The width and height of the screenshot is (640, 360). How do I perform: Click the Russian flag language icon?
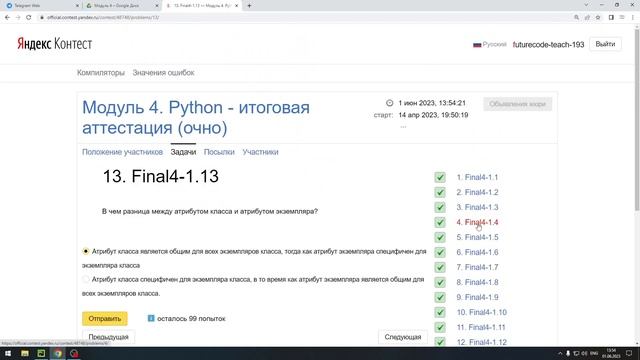click(x=477, y=45)
